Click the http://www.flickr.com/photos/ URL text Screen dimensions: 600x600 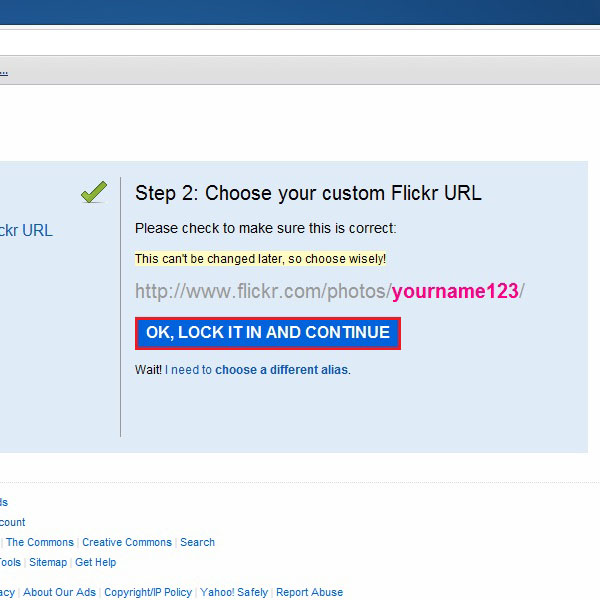[x=263, y=291]
